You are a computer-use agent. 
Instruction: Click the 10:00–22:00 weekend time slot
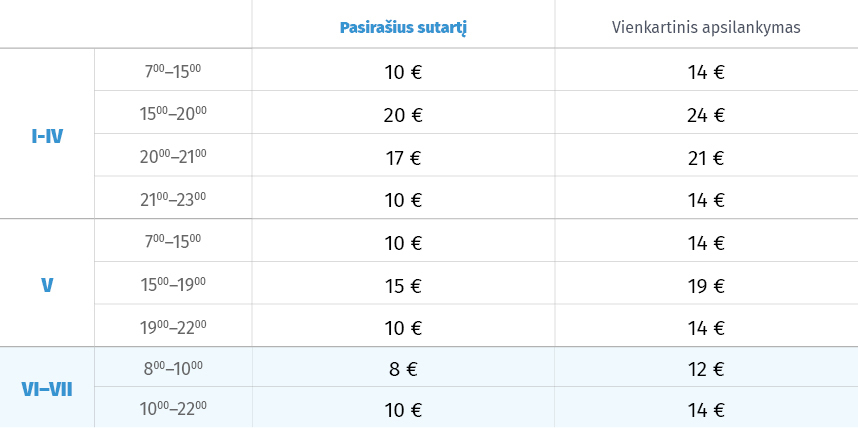[x=173, y=409]
